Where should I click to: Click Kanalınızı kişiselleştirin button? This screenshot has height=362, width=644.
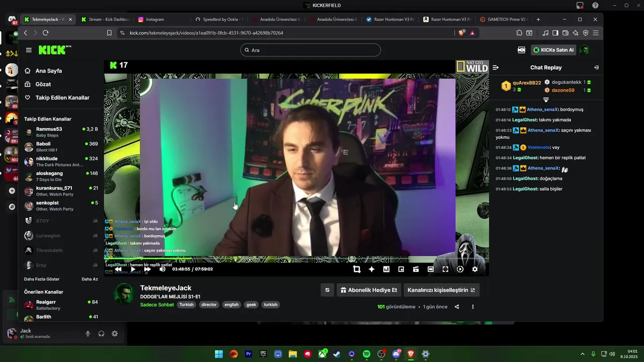pyautogui.click(x=441, y=290)
